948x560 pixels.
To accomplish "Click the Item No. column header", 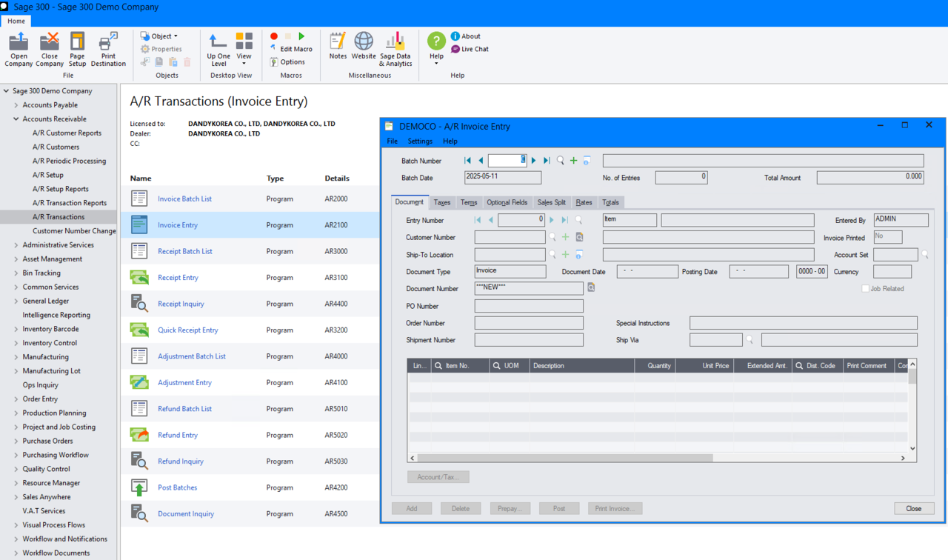I will click(459, 366).
